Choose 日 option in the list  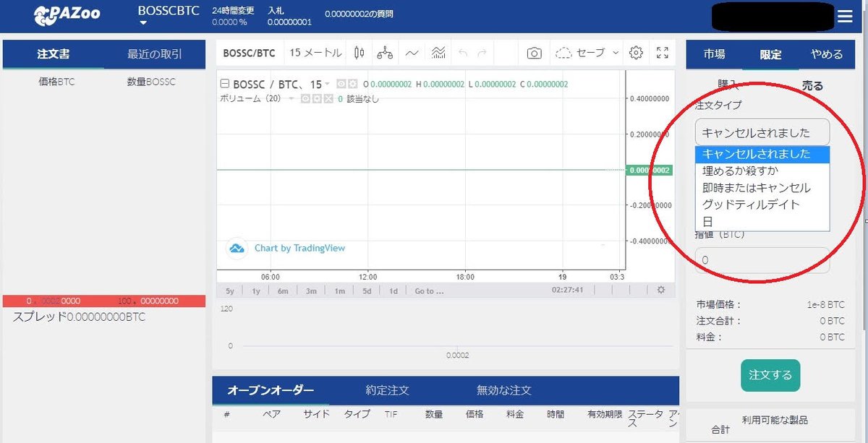pos(762,221)
